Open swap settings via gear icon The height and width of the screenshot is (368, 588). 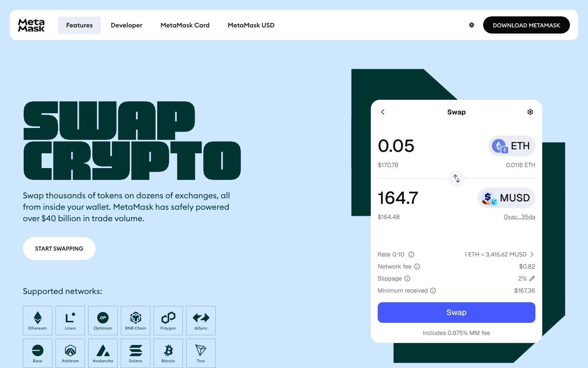coord(530,112)
